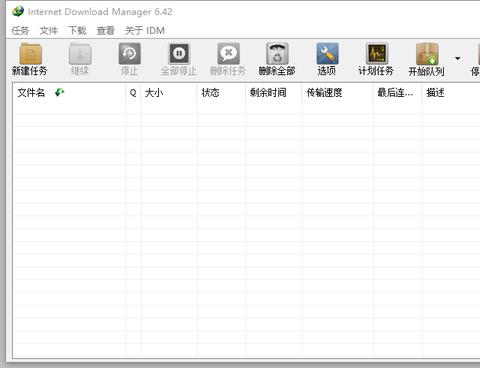Open the 文件 menu
Screen dimensions: 480x368
49,31
